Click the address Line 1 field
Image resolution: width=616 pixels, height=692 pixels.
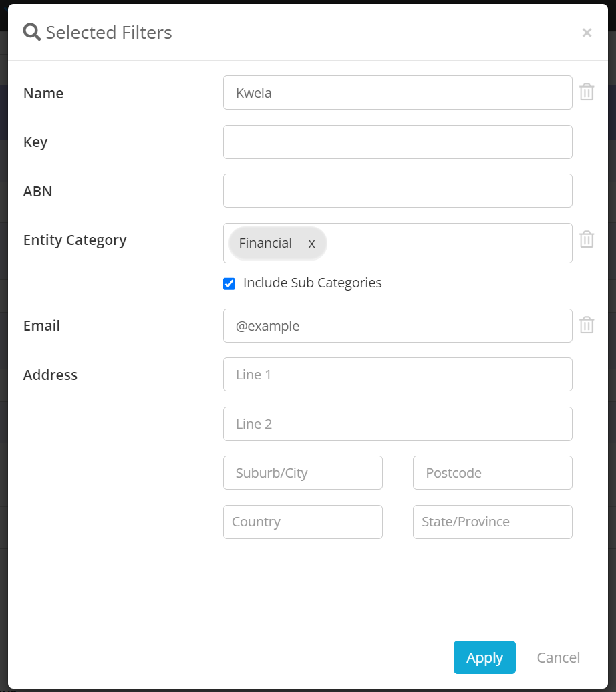point(398,375)
